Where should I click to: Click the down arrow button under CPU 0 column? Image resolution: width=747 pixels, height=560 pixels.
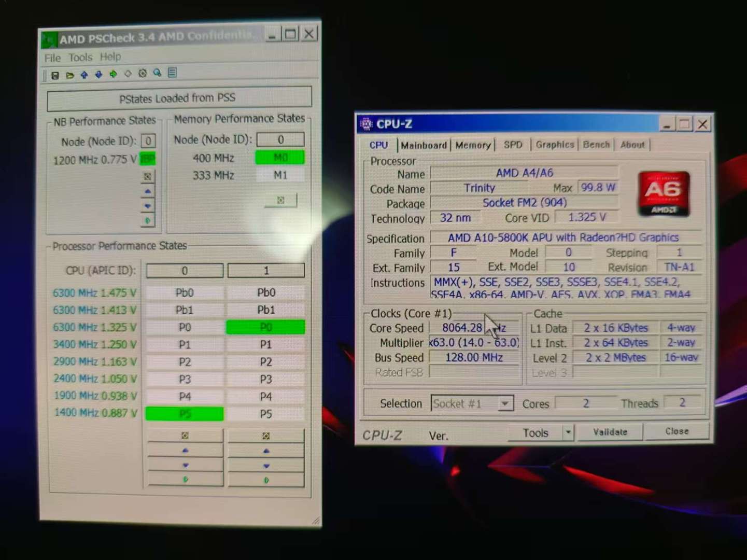click(x=185, y=465)
